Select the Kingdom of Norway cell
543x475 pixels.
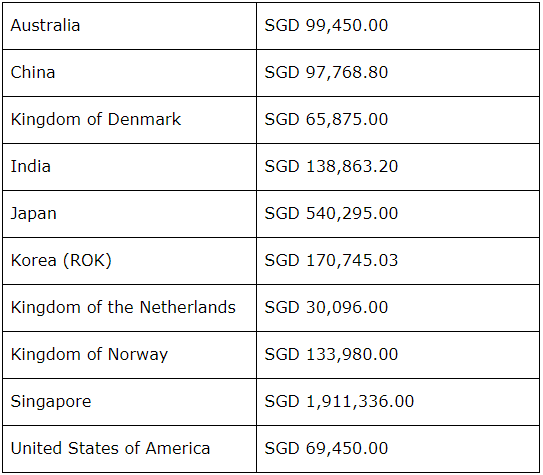point(130,355)
